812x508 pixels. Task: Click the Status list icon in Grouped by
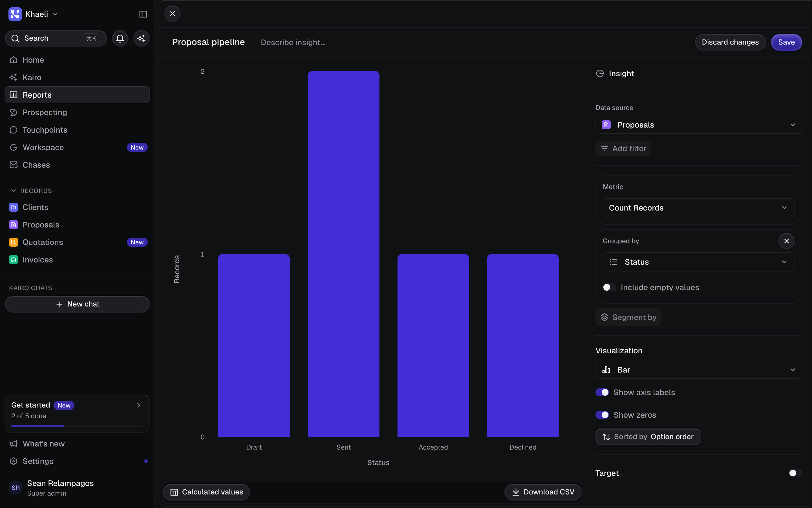tap(613, 262)
